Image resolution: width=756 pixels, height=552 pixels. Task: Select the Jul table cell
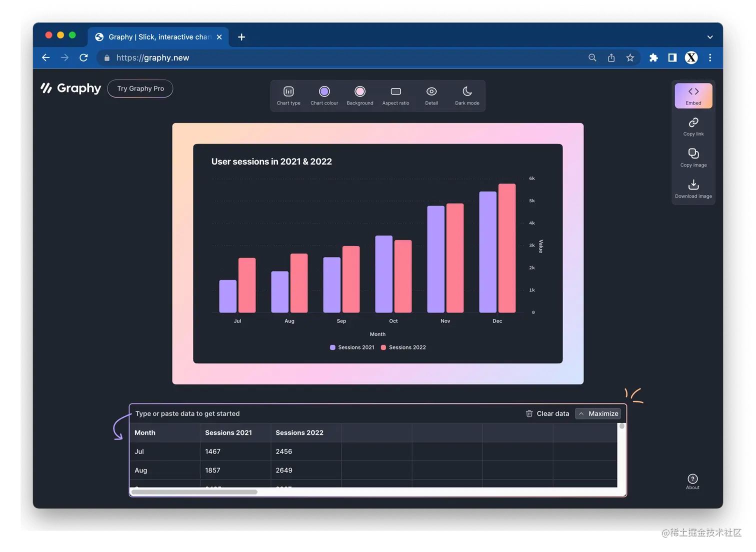pyautogui.click(x=165, y=451)
